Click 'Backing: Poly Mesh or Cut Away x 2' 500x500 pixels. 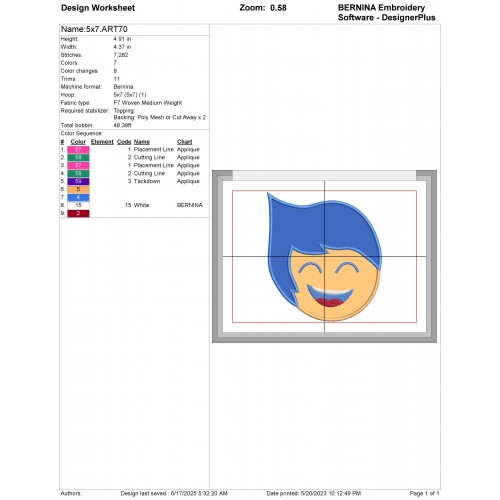(160, 118)
